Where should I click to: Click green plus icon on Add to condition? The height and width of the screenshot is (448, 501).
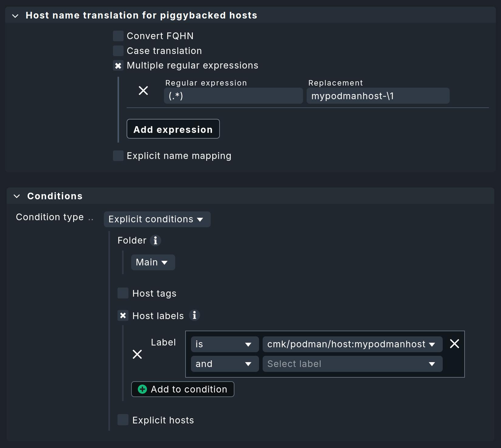point(142,389)
